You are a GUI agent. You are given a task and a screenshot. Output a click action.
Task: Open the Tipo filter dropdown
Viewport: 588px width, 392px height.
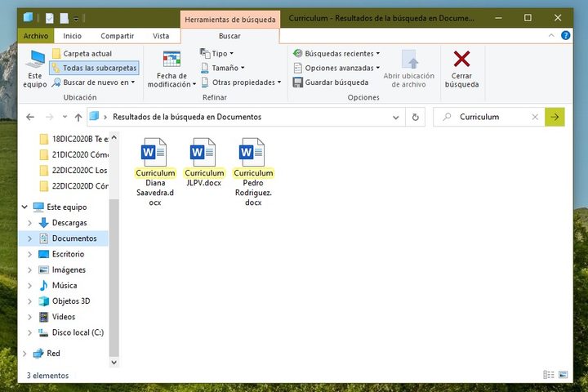click(x=217, y=54)
